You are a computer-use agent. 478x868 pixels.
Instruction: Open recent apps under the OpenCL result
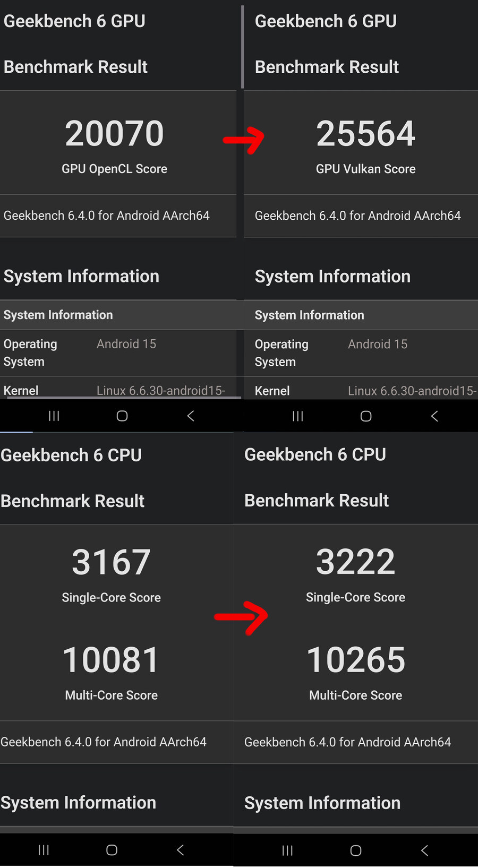point(54,416)
